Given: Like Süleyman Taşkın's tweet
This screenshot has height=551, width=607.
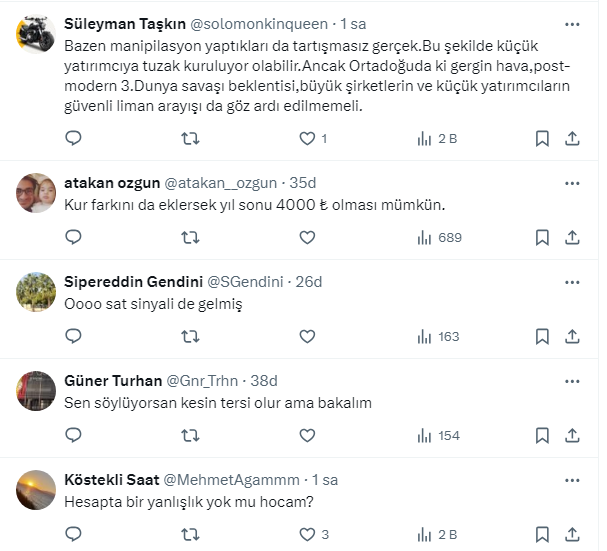Looking at the screenshot, I should pos(307,139).
